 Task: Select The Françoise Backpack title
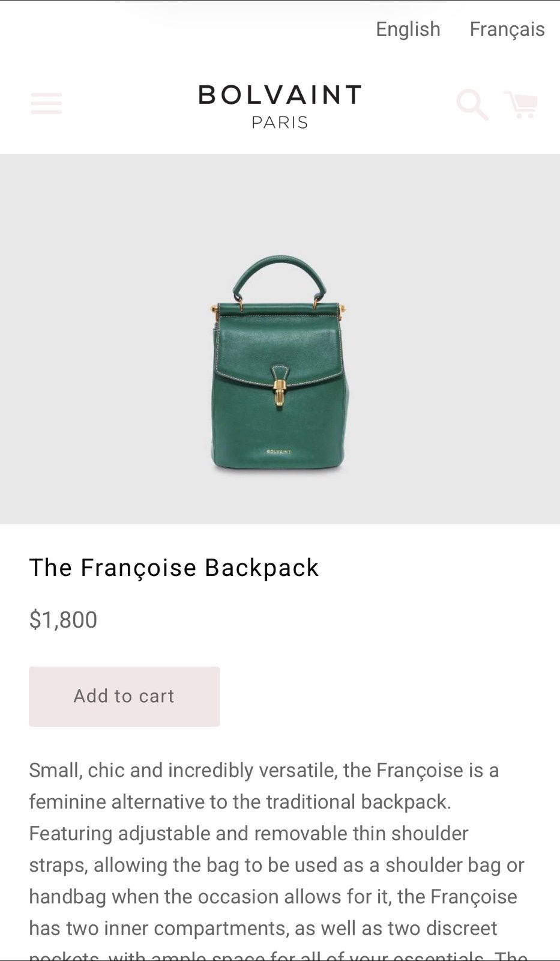click(x=174, y=568)
